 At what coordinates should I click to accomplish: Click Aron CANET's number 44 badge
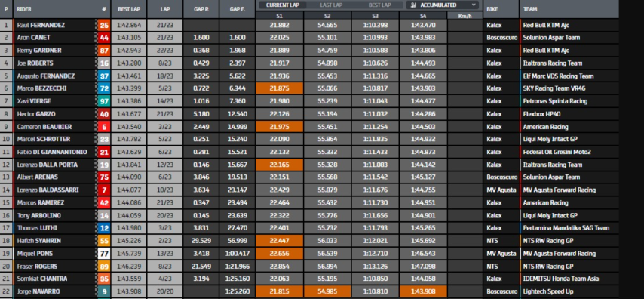[x=104, y=38]
